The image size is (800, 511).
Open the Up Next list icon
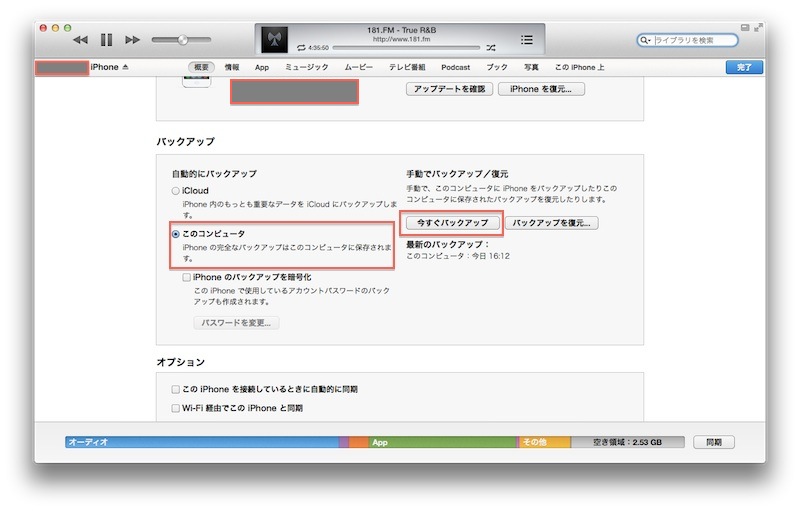click(527, 40)
